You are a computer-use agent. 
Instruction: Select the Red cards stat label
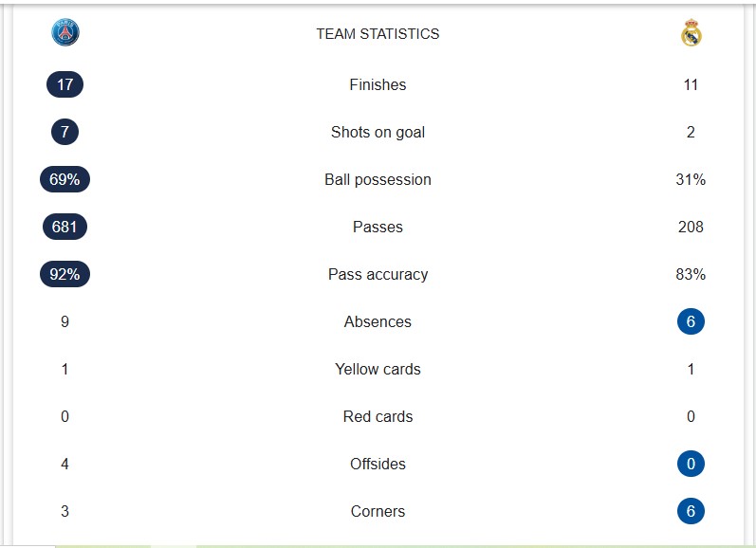pyautogui.click(x=378, y=416)
